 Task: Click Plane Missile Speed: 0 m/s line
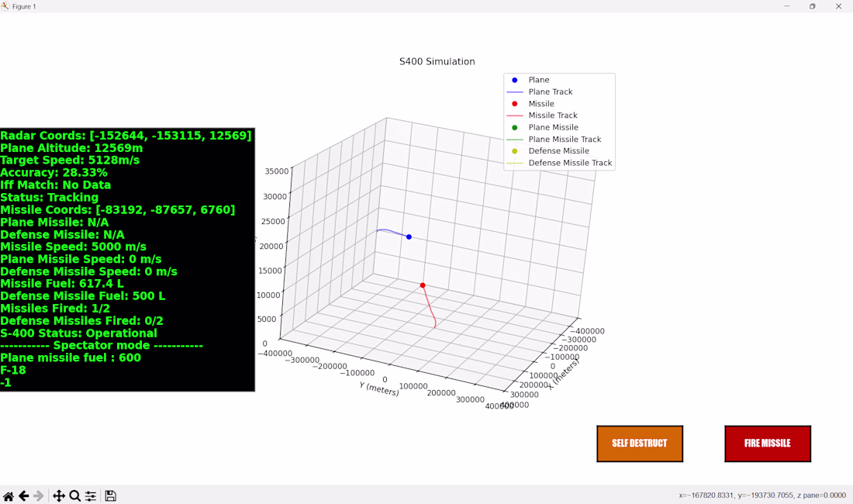tap(81, 259)
